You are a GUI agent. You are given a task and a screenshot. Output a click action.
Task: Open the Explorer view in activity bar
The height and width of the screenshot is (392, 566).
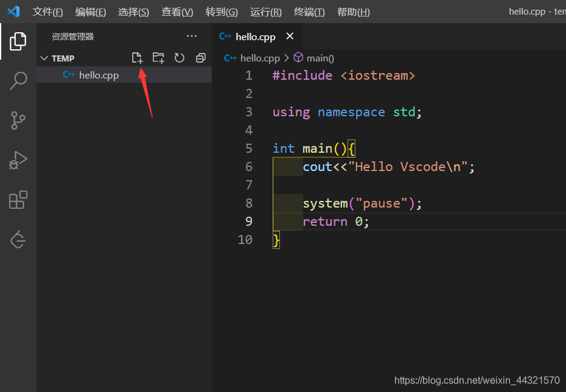click(x=18, y=41)
